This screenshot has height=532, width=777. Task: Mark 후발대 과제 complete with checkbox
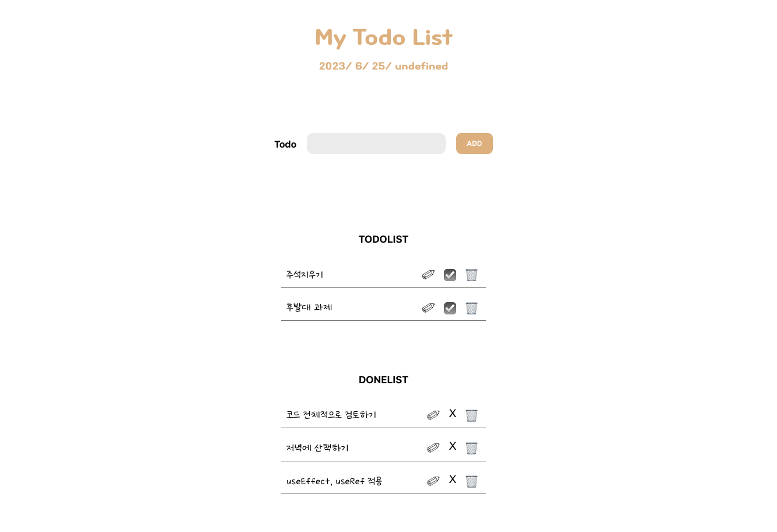[x=450, y=308]
